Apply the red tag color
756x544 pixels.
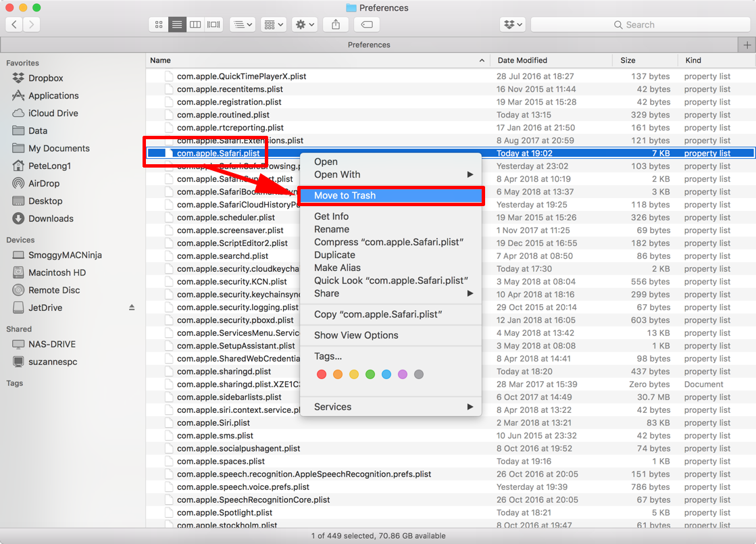322,374
